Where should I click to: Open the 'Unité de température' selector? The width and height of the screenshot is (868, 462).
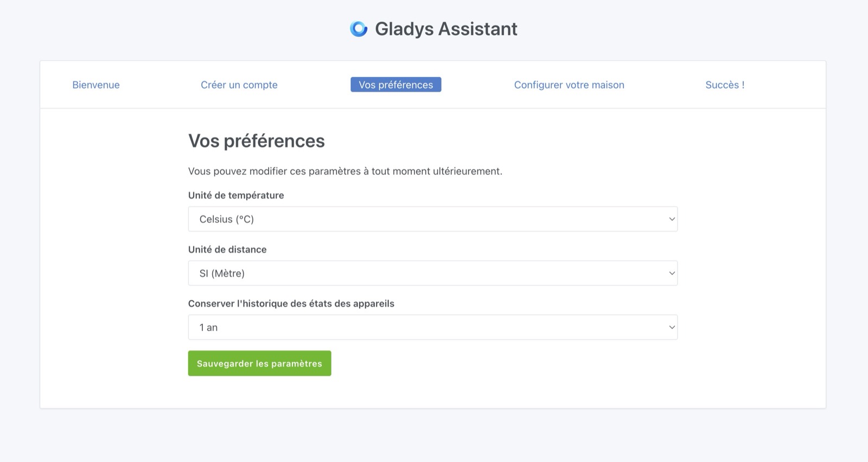433,219
